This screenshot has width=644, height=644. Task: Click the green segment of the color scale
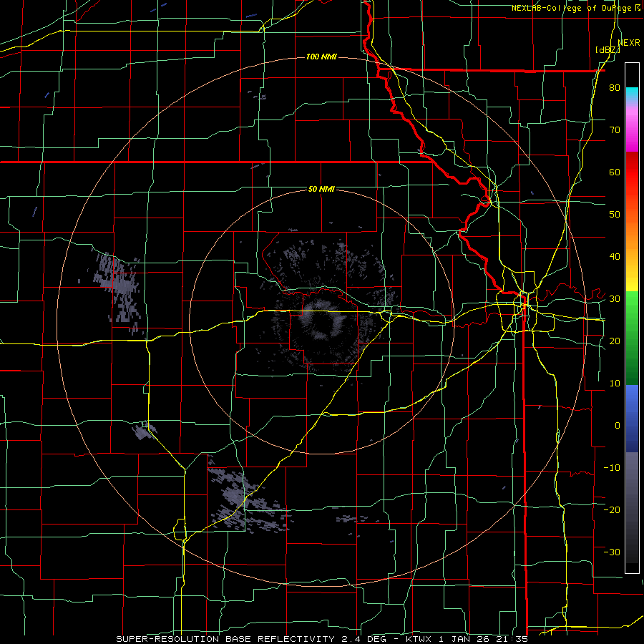pos(632,338)
